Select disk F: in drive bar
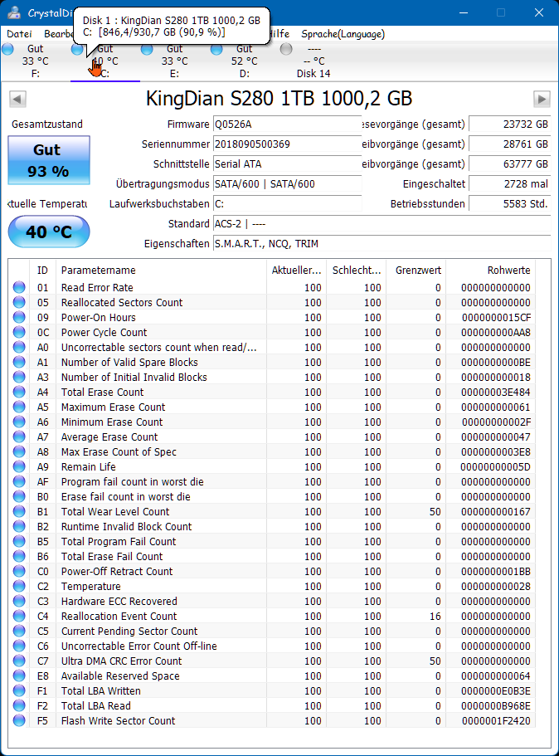The image size is (559, 756). click(x=35, y=61)
